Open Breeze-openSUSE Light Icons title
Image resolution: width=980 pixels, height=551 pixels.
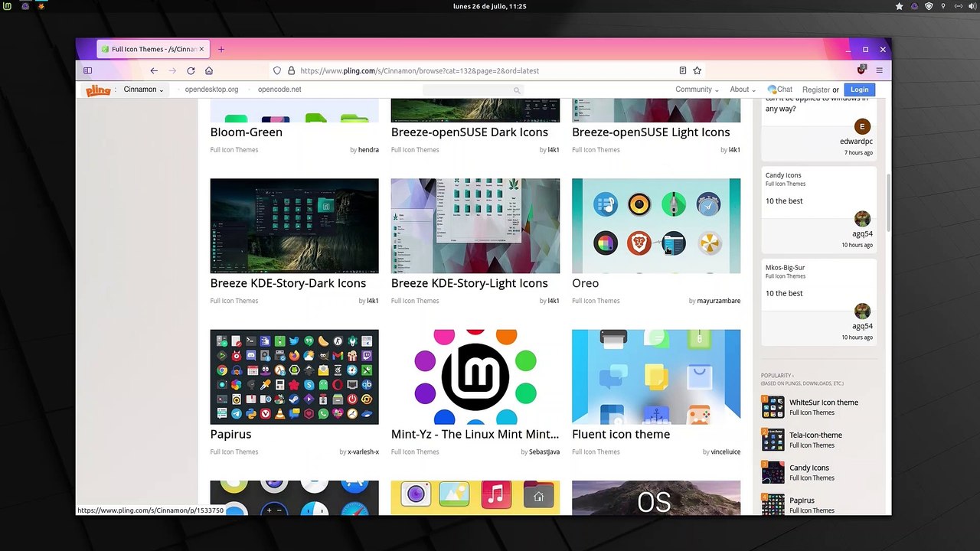tap(651, 132)
